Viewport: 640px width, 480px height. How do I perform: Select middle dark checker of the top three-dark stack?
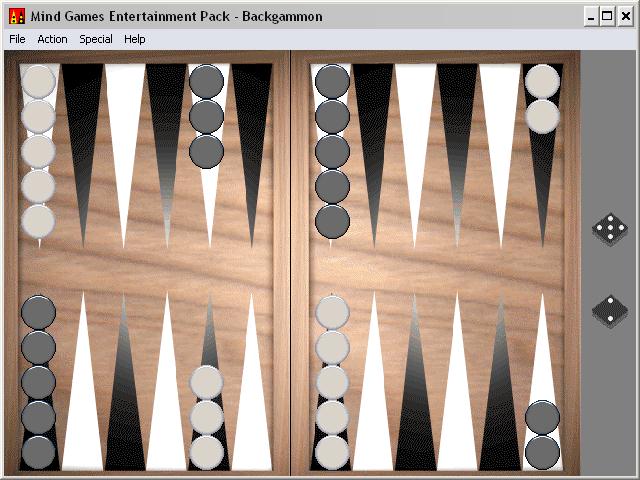[207, 116]
